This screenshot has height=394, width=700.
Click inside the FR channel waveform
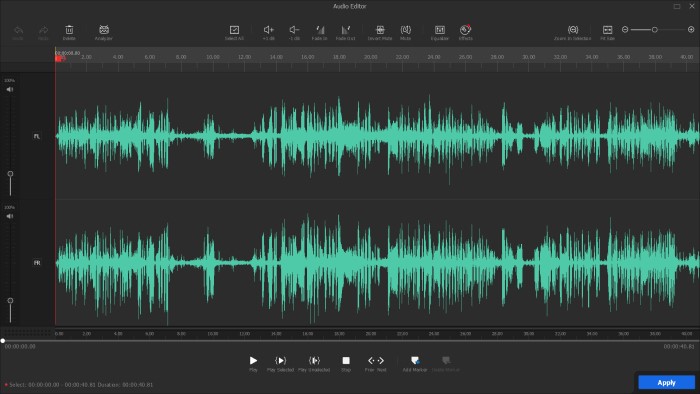377,263
